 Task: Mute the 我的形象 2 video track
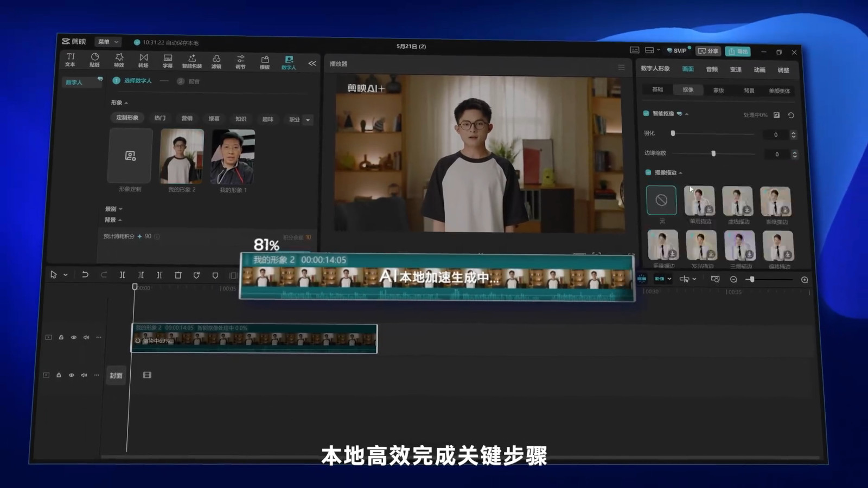click(86, 337)
